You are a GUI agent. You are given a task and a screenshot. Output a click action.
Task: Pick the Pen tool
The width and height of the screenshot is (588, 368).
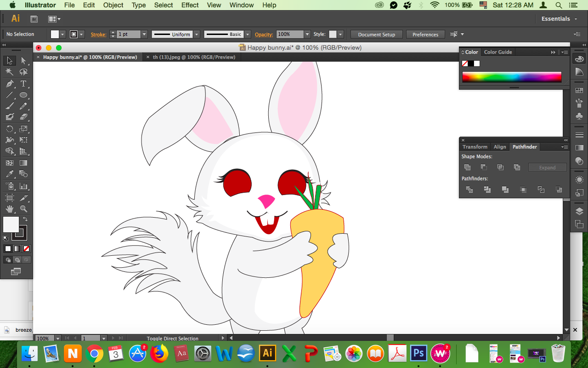click(10, 84)
